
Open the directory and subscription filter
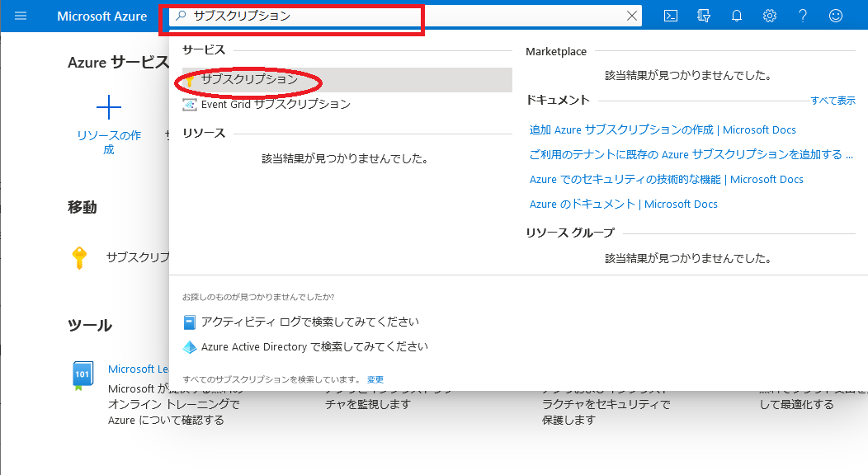coord(704,16)
